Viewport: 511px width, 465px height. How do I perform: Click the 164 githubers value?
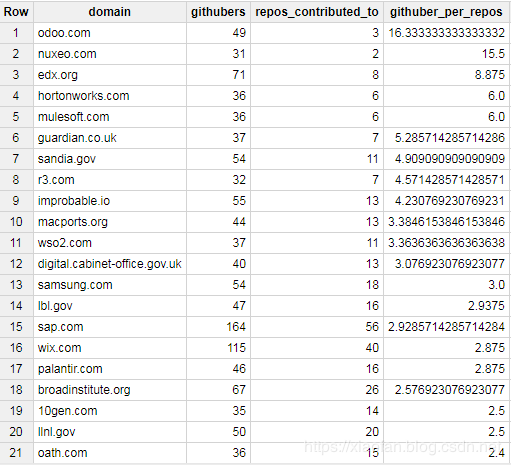tap(218, 327)
